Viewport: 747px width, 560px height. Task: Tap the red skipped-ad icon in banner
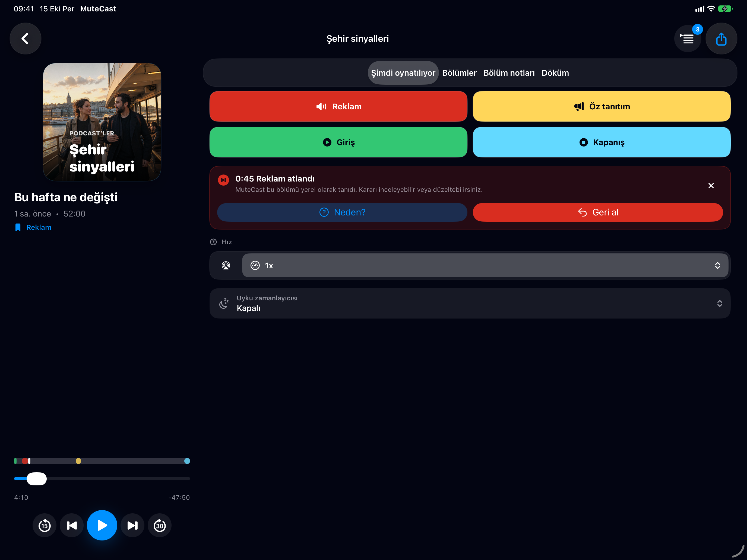tap(223, 180)
